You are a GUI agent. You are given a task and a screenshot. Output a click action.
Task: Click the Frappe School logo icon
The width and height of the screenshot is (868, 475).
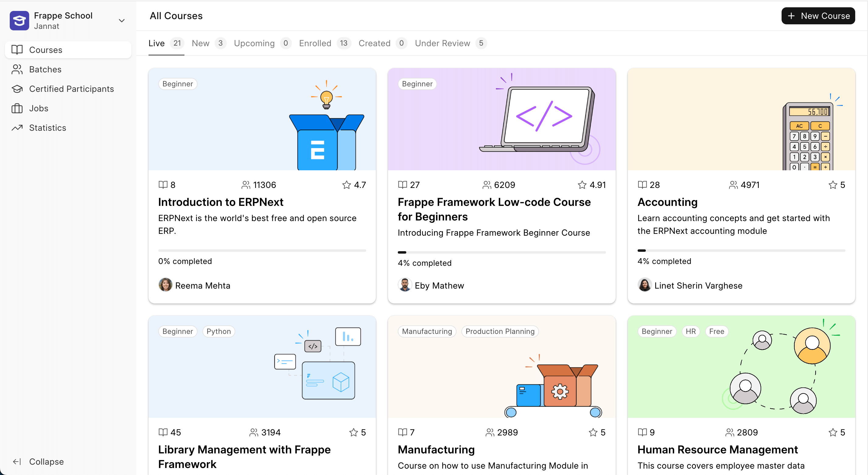(x=19, y=21)
